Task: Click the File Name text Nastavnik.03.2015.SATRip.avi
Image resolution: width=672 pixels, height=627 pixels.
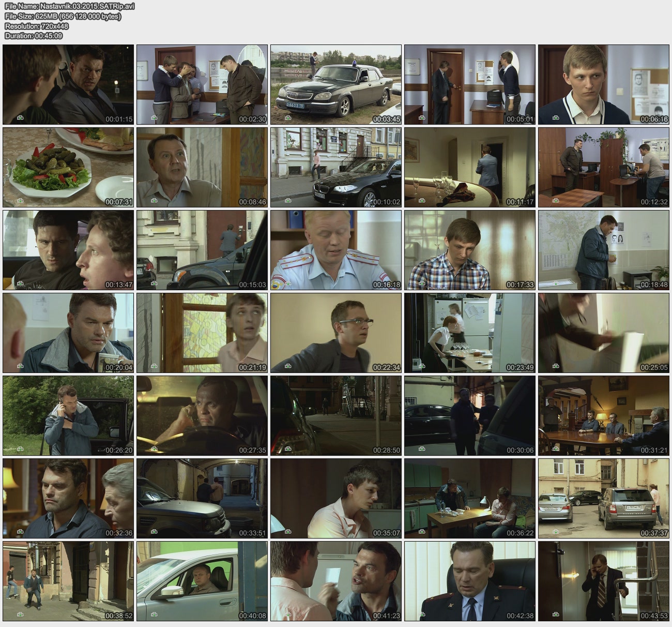Action: (x=69, y=6)
